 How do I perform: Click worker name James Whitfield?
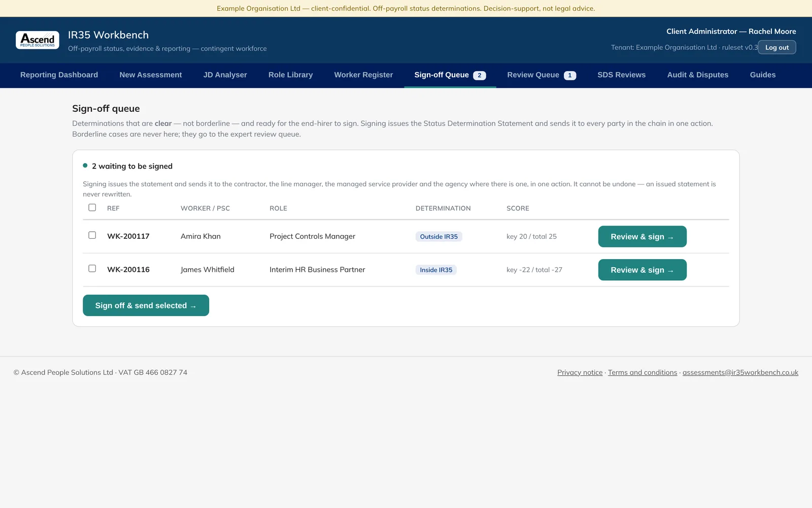[x=208, y=270]
